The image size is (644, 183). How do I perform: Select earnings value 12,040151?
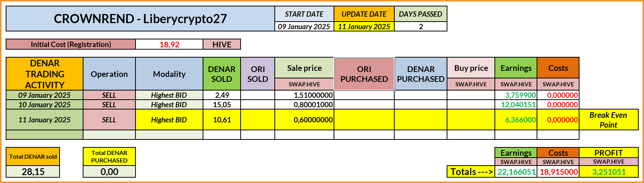click(x=516, y=105)
